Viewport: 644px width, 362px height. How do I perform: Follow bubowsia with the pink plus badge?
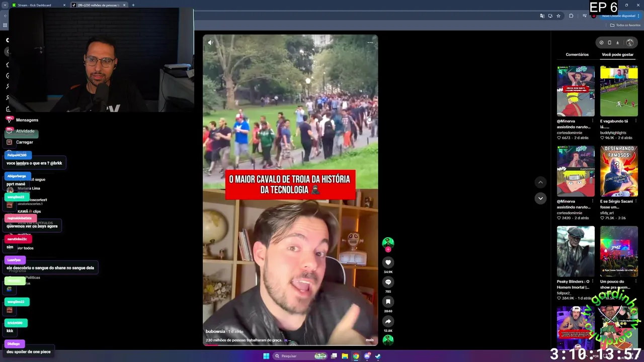[388, 249]
